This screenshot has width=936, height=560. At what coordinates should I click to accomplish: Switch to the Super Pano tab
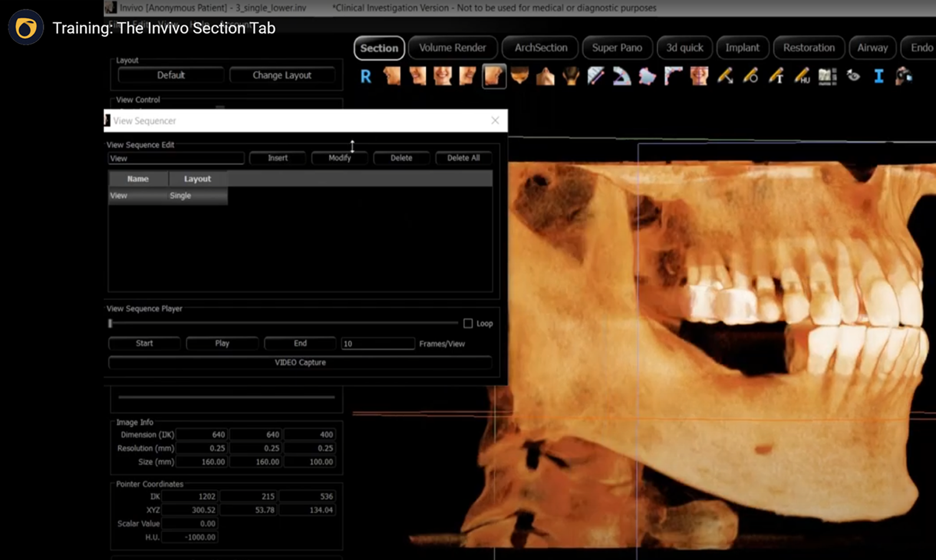[x=617, y=48]
